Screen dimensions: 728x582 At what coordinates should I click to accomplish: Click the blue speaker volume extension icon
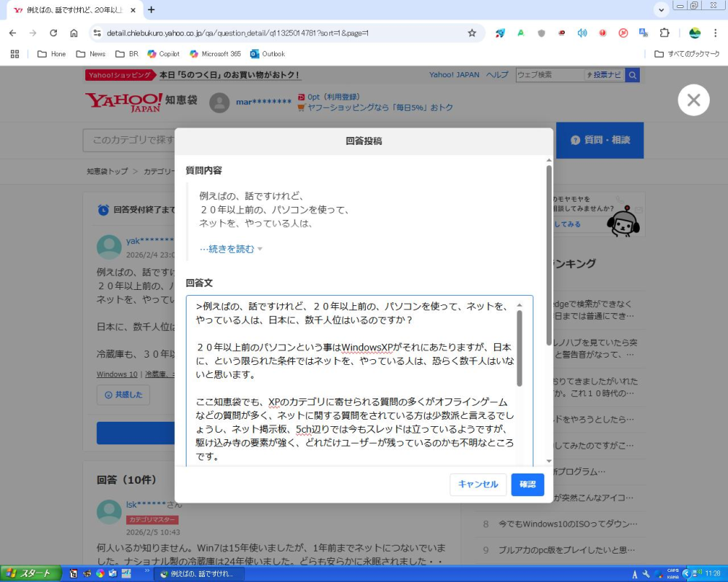click(x=582, y=33)
